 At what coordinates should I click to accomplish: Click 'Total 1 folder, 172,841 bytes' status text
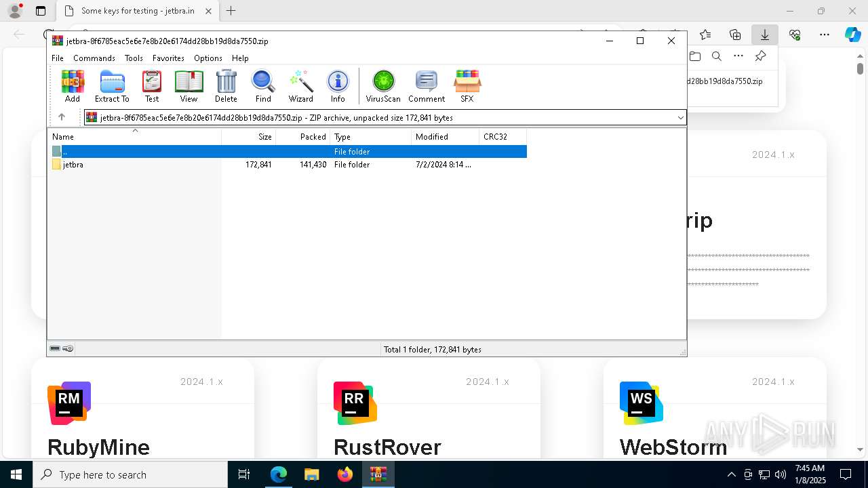[433, 350]
